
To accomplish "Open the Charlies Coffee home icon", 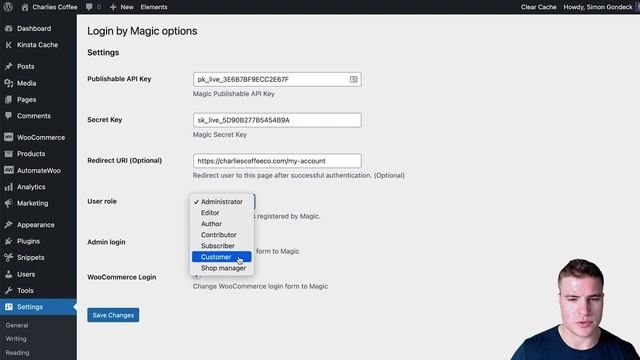I will pos(25,7).
